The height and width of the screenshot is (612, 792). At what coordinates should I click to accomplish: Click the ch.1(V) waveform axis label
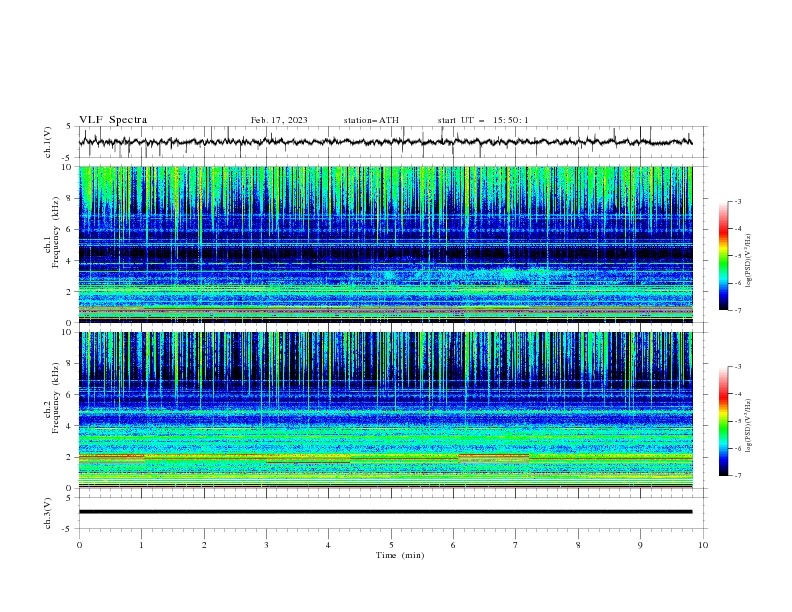[48, 142]
